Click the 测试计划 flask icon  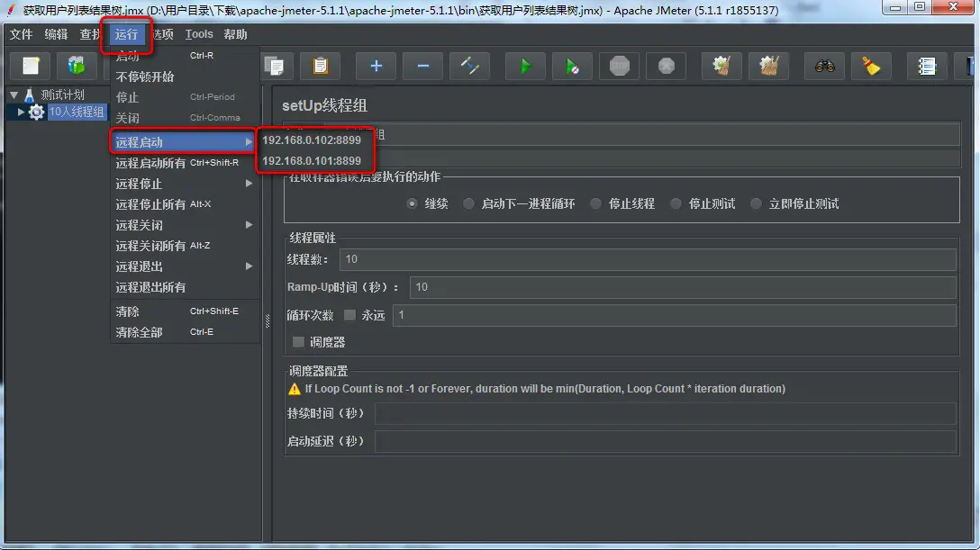coord(29,95)
